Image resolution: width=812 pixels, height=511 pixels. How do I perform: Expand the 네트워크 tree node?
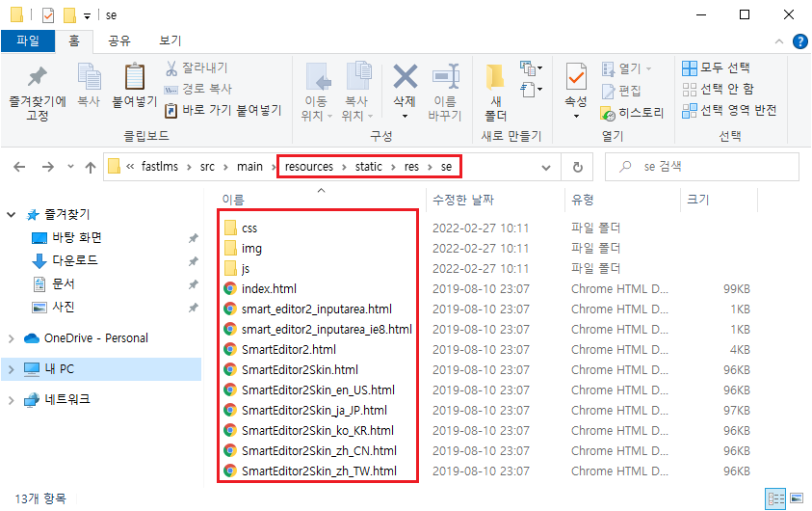[11, 399]
